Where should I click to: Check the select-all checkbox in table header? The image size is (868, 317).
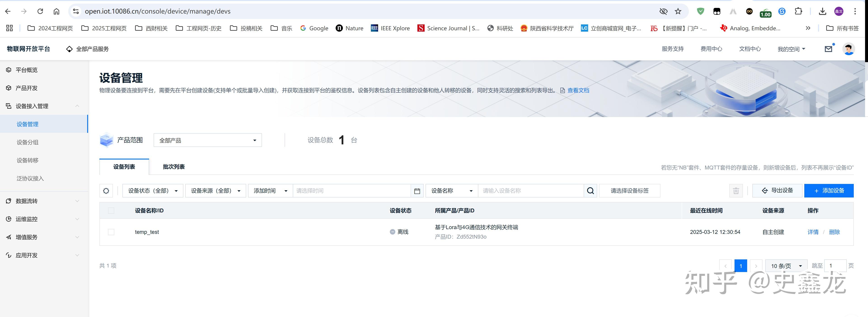[x=112, y=210]
